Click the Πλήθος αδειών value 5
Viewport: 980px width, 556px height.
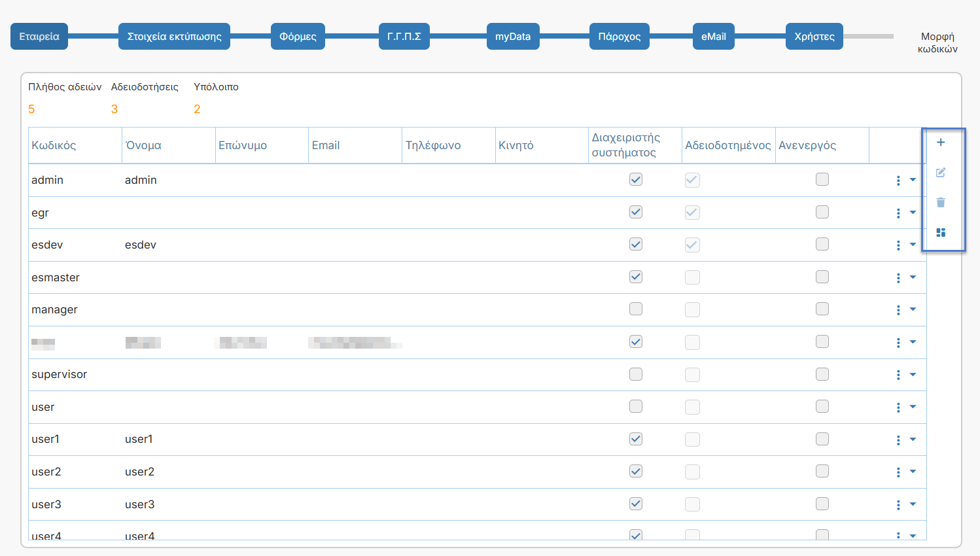click(31, 109)
